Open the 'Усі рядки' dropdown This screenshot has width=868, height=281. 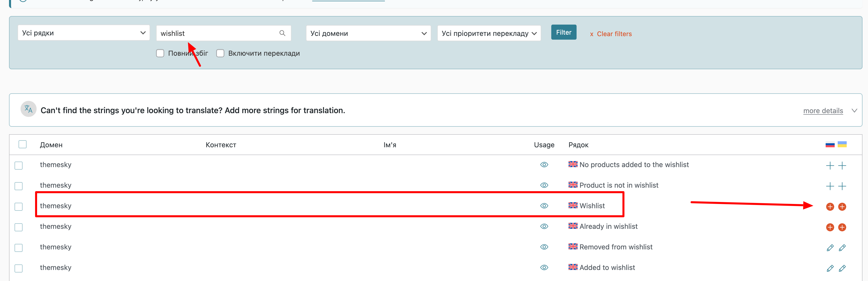tap(83, 33)
